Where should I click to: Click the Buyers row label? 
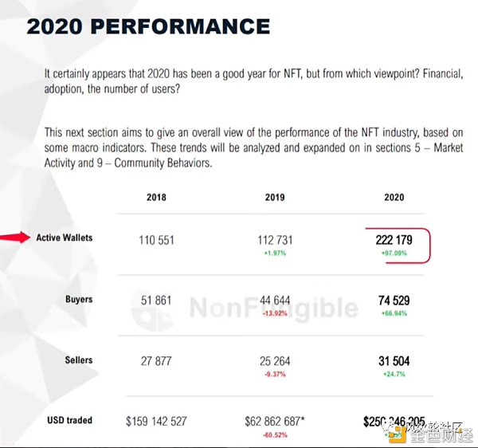click(79, 300)
